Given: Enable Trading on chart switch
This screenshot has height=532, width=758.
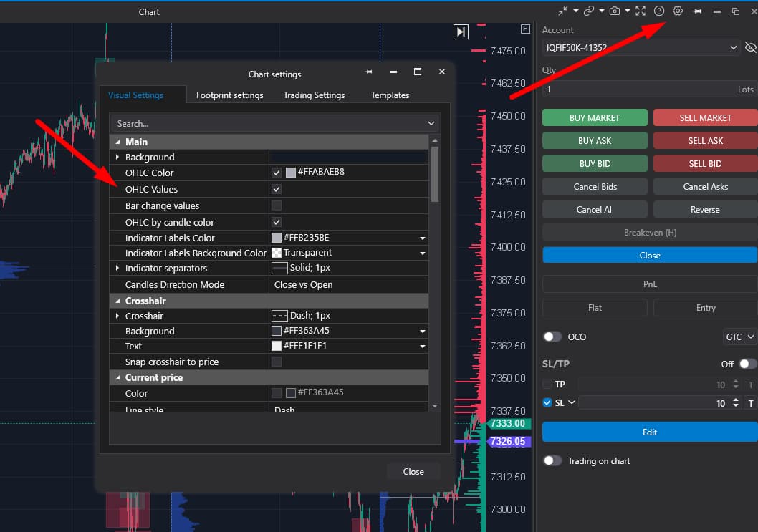Looking at the screenshot, I should [x=552, y=461].
